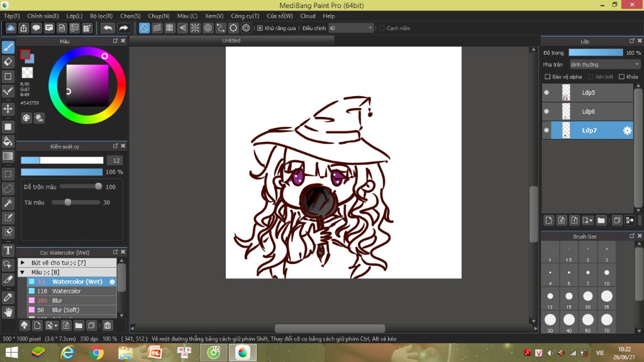Hide layer Lớp6 using its visibility dot

[547, 111]
